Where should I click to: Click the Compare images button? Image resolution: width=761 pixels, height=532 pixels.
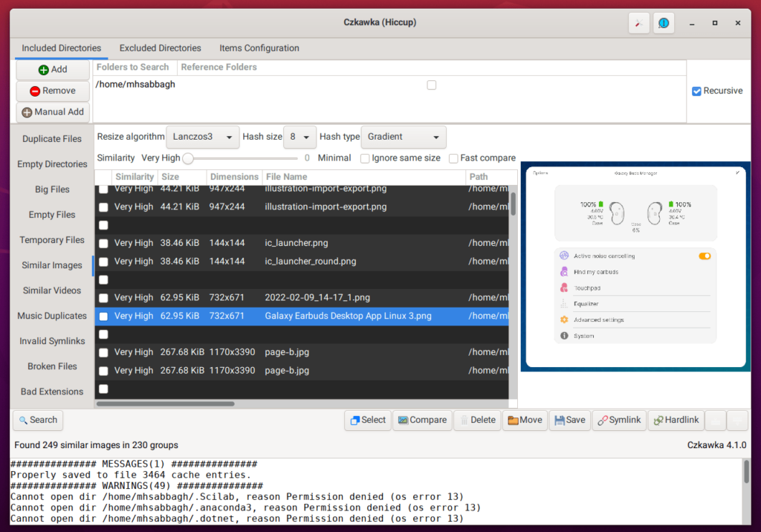(422, 420)
